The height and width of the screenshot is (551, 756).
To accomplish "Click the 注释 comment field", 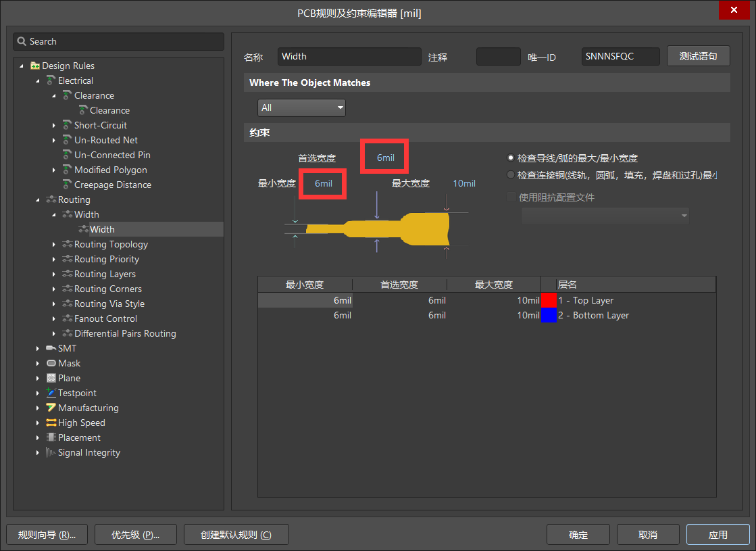I will tap(498, 56).
